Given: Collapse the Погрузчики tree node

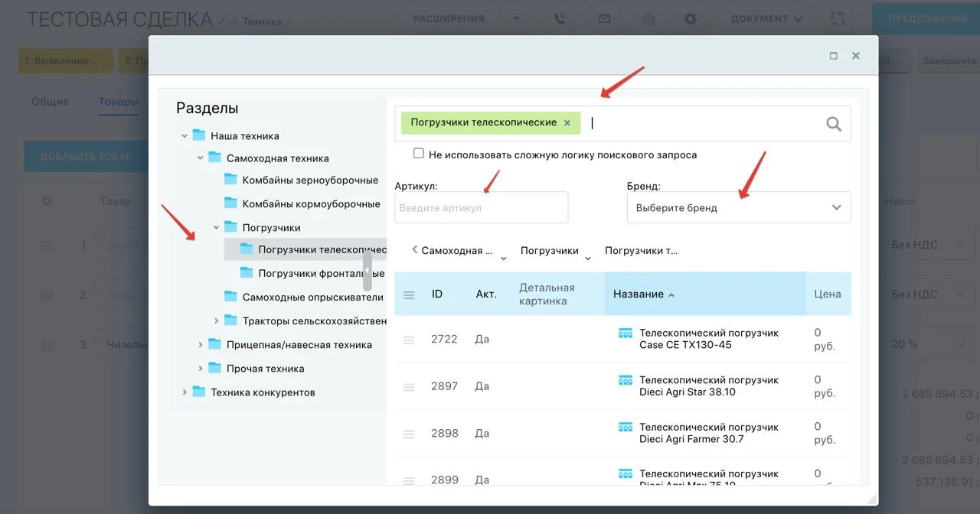Looking at the screenshot, I should click(217, 228).
